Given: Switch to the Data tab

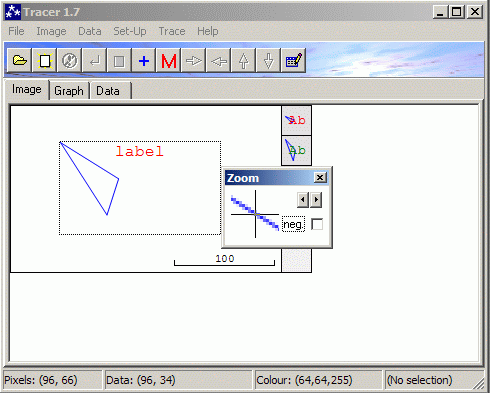Looking at the screenshot, I should (108, 91).
